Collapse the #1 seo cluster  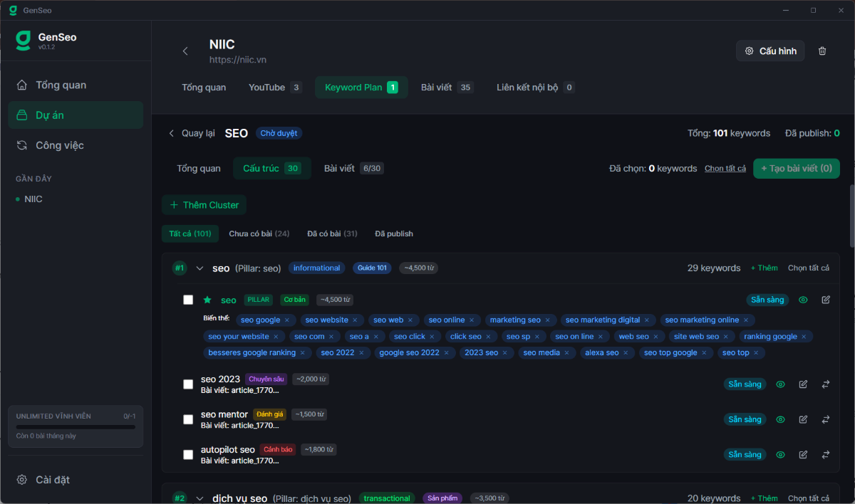[199, 268]
